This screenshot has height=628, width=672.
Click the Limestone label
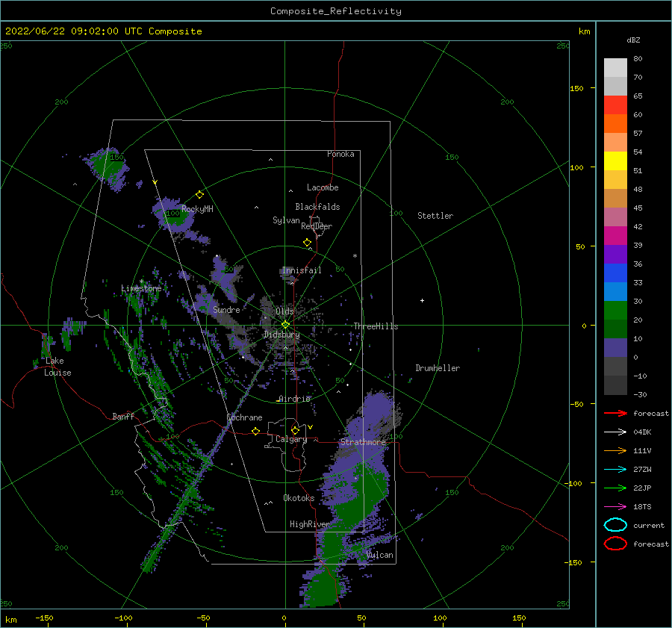(141, 288)
